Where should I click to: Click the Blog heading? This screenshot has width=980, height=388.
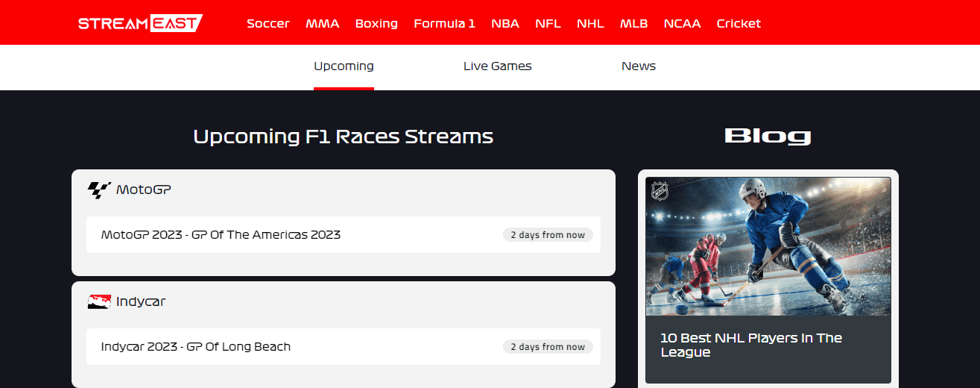[768, 136]
